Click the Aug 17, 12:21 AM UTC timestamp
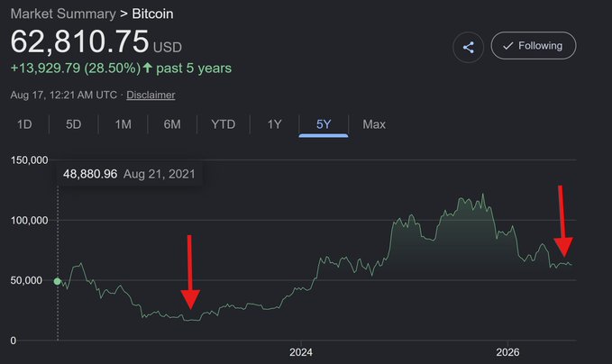The height and width of the screenshot is (364, 612). [64, 95]
